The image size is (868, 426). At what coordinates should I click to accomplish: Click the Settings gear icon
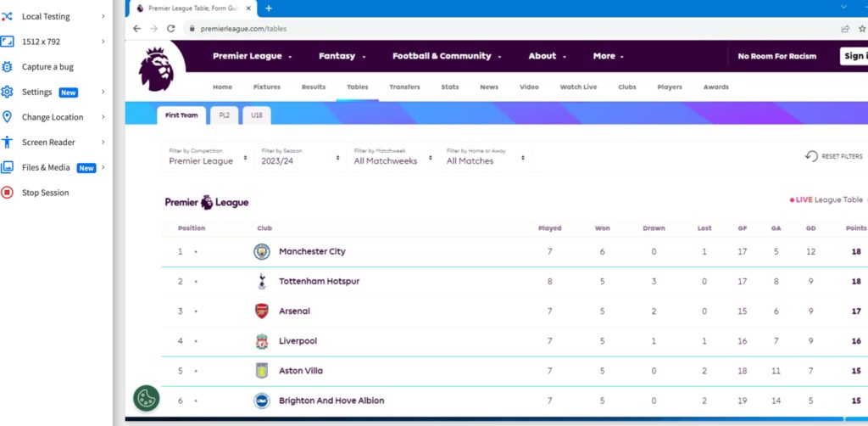pyautogui.click(x=7, y=92)
